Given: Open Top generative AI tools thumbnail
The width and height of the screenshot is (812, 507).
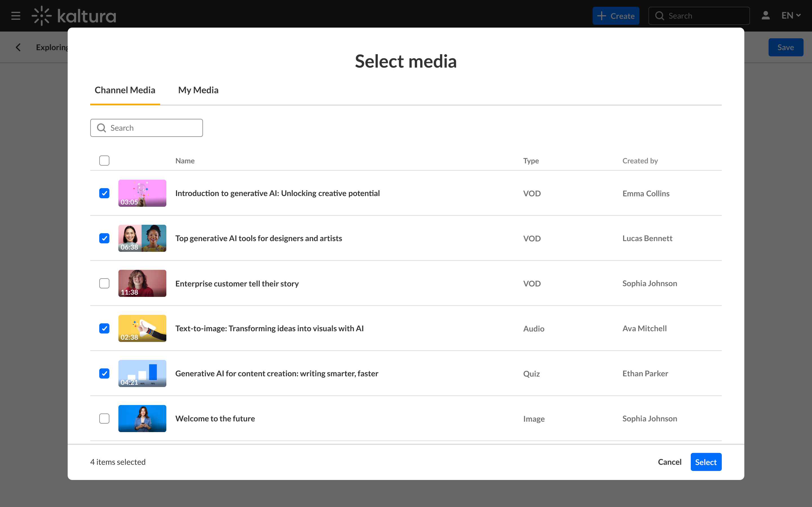Looking at the screenshot, I should tap(142, 238).
